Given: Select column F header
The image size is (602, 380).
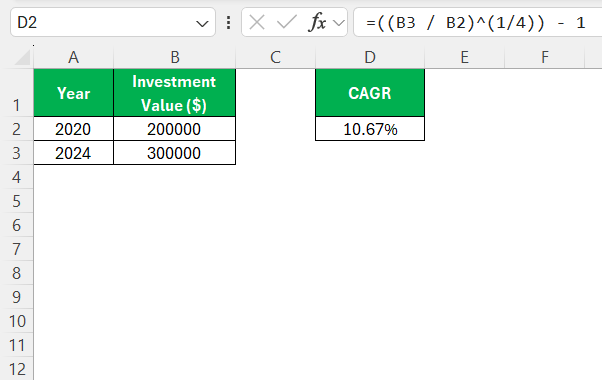Looking at the screenshot, I should point(544,58).
